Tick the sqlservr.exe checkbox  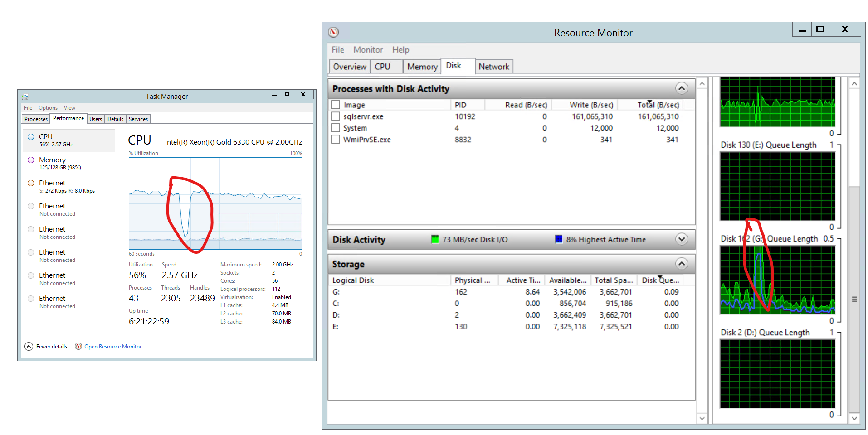(336, 116)
